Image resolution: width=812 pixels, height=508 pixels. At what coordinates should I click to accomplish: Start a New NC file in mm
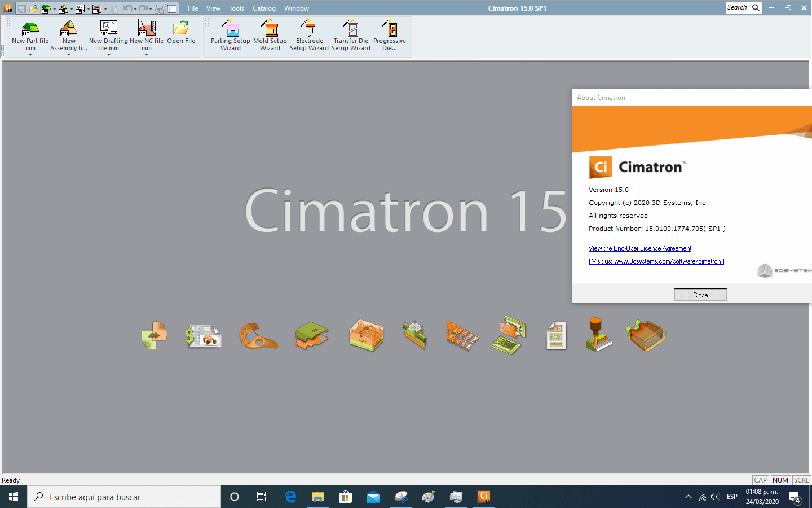(x=147, y=34)
